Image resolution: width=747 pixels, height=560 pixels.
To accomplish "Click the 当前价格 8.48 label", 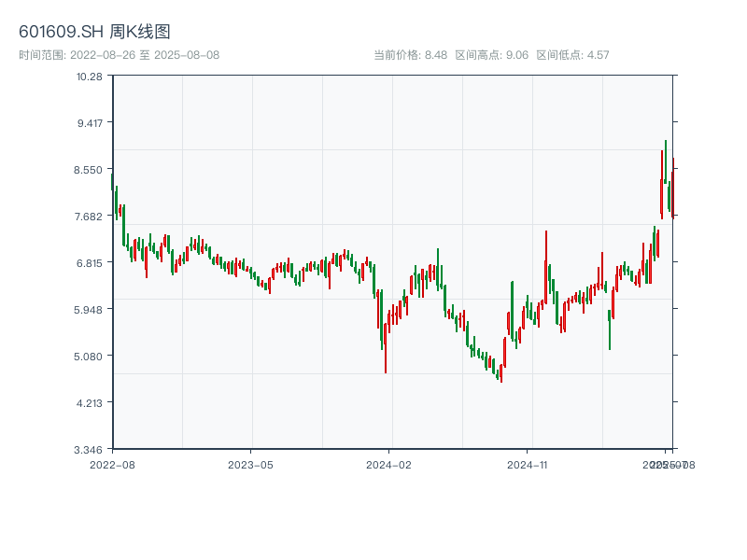I will pyautogui.click(x=410, y=55).
